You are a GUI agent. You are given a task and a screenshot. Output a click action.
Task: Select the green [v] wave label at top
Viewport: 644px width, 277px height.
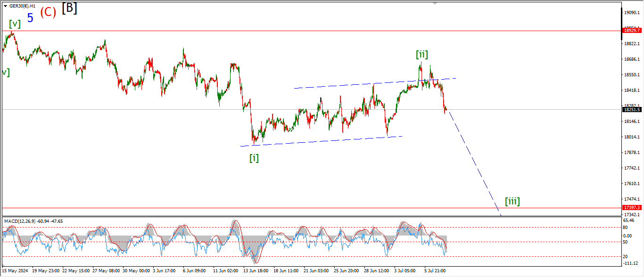click(15, 24)
